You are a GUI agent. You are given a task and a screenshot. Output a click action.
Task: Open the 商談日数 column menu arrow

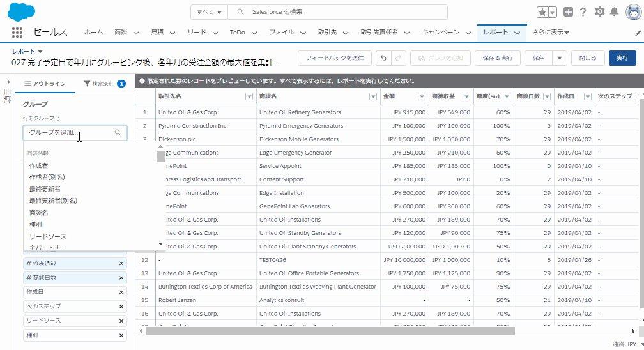tap(547, 96)
